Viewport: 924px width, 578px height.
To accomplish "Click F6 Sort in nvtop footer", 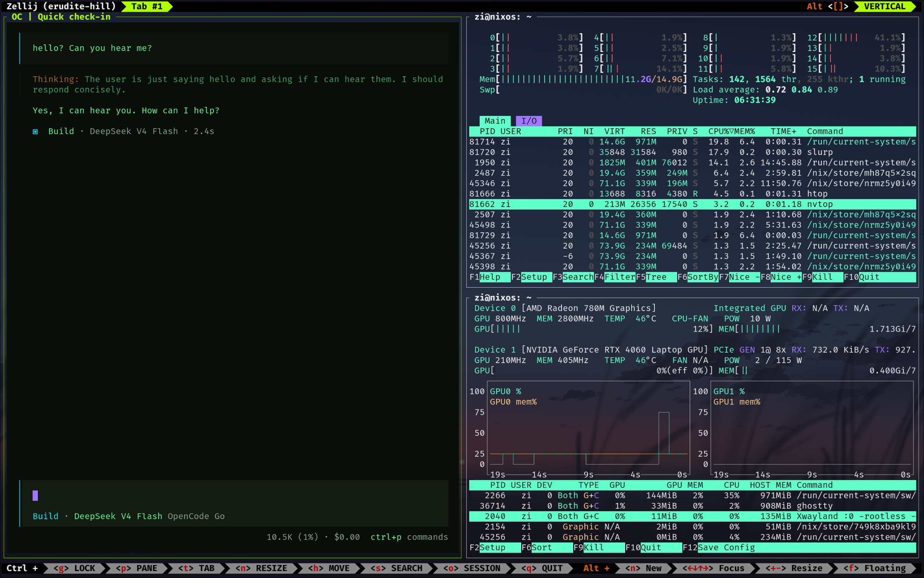I will click(x=547, y=548).
